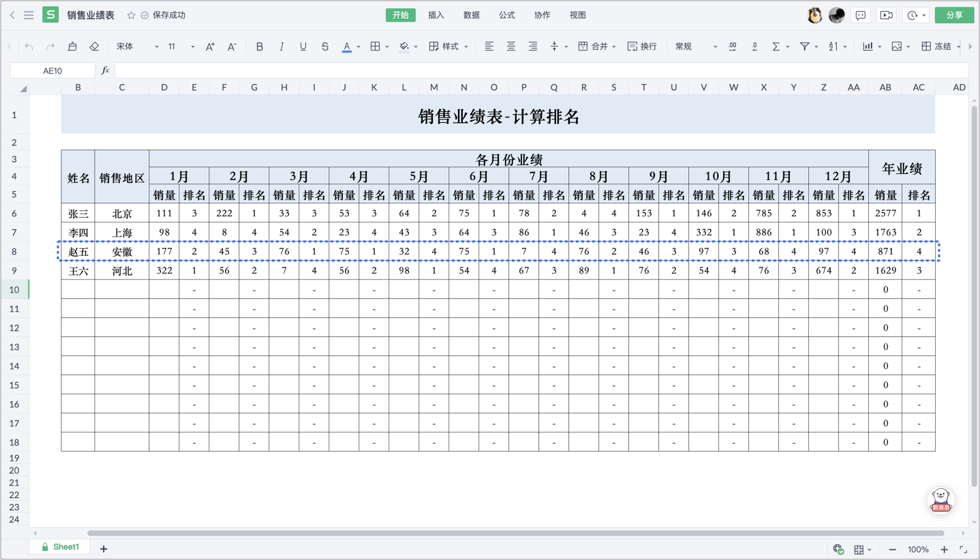Add a new sheet with plus
Viewport: 980px width, 560px height.
[x=104, y=548]
